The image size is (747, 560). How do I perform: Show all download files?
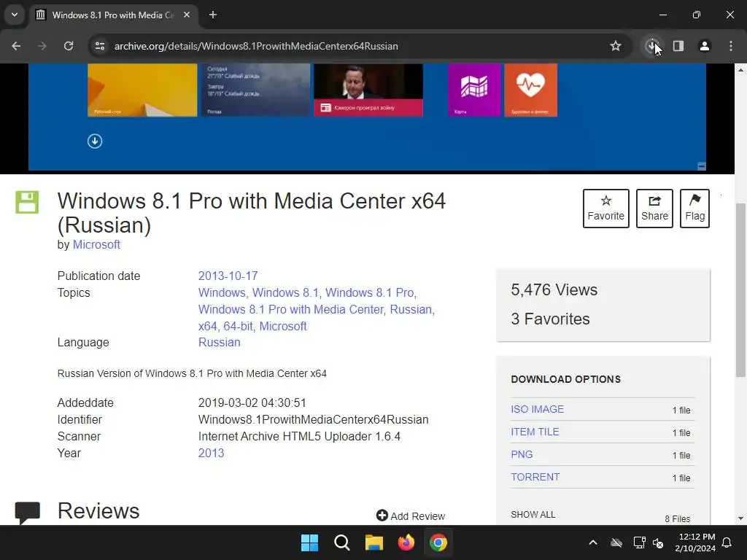pyautogui.click(x=533, y=515)
